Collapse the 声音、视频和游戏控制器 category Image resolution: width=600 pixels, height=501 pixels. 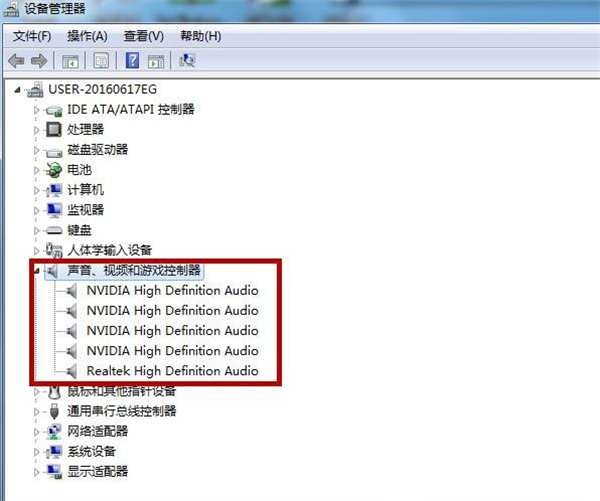(38, 270)
